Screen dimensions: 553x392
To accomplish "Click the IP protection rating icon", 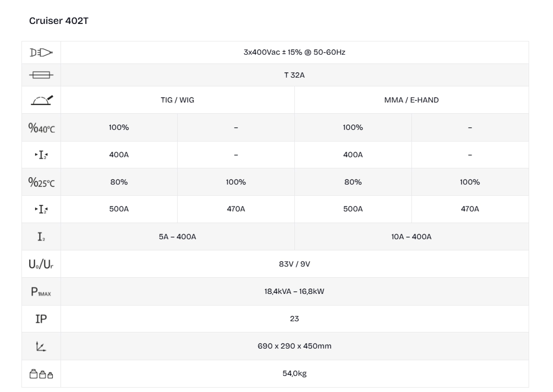I will coord(41,319).
